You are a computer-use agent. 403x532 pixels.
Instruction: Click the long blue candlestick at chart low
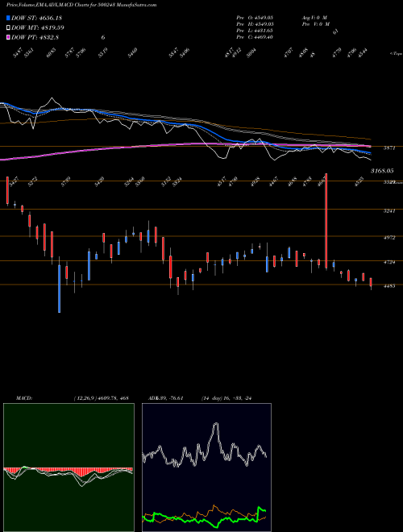coord(59,289)
